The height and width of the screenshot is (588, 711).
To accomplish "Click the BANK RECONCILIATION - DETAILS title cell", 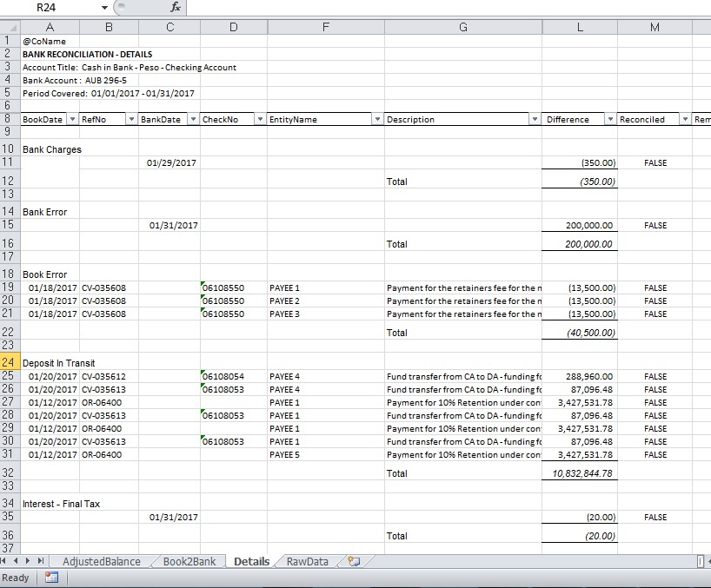I will tap(88, 55).
